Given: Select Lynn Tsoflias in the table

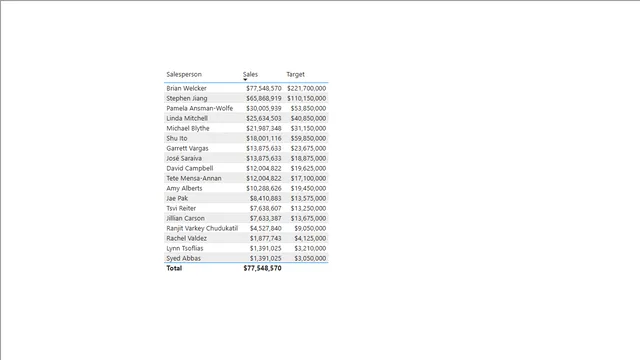Looking at the screenshot, I should [x=184, y=248].
